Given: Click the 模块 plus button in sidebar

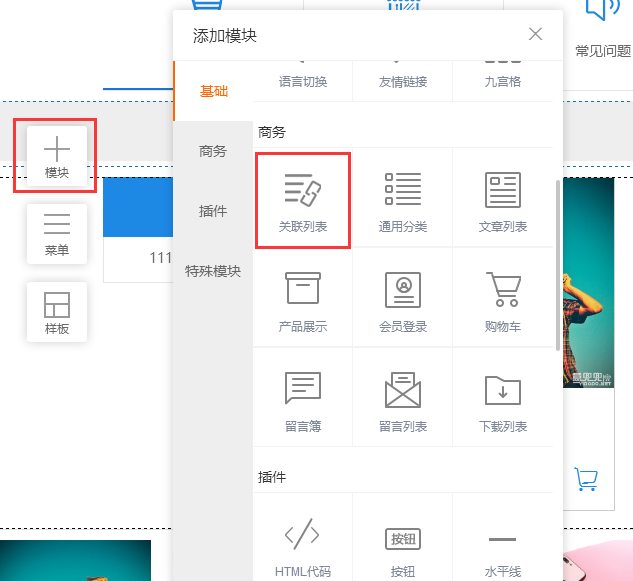Looking at the screenshot, I should pyautogui.click(x=57, y=157).
